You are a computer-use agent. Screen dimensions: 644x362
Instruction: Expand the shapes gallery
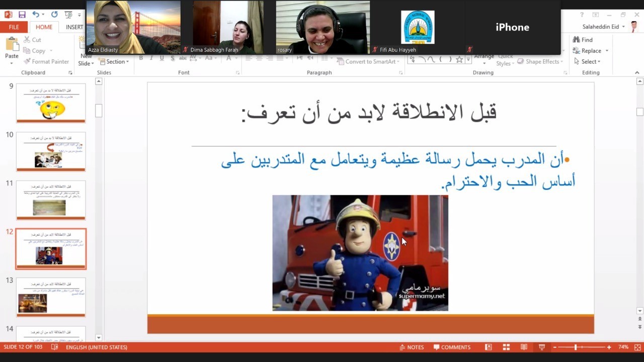(468, 59)
